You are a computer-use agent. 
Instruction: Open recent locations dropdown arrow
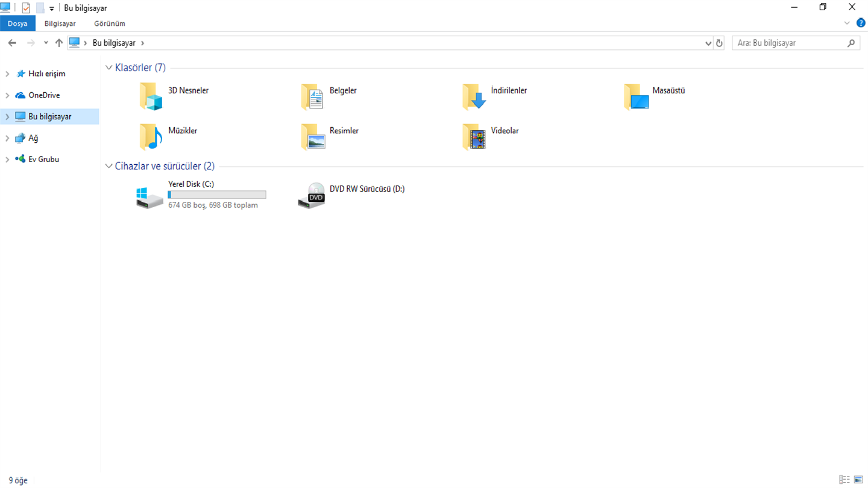tap(46, 43)
